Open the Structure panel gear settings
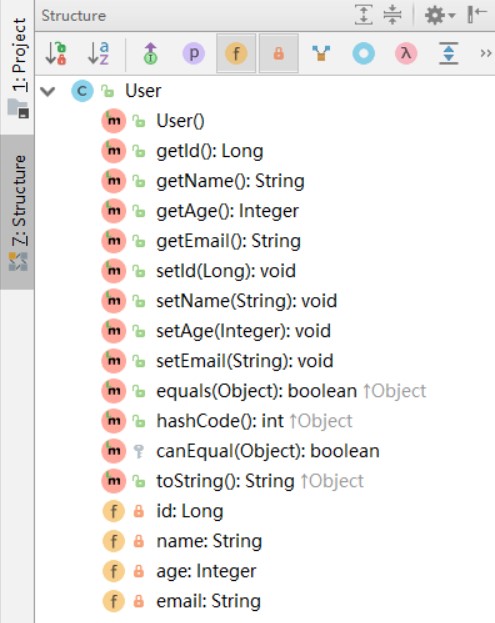Viewport: 495px width, 623px height. 440,15
